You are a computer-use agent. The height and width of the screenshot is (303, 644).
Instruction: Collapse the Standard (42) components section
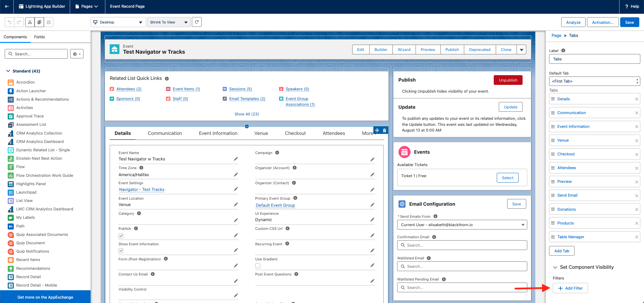pyautogui.click(x=8, y=71)
